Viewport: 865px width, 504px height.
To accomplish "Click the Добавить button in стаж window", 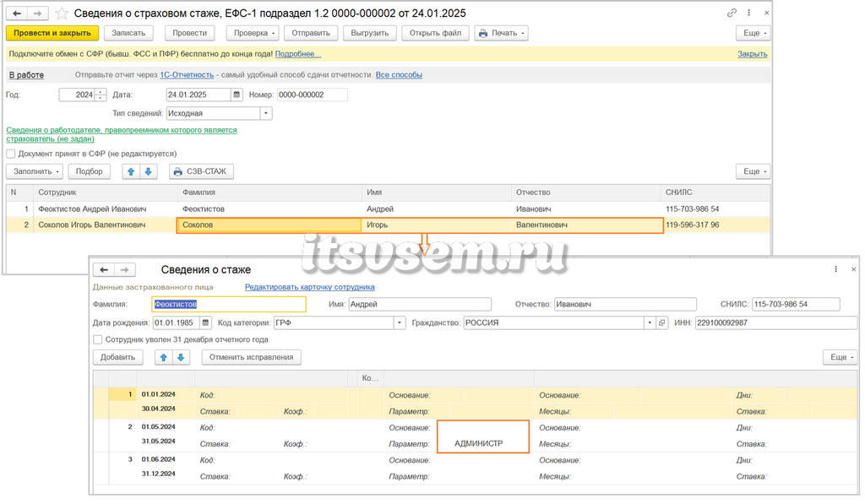I will click(117, 357).
